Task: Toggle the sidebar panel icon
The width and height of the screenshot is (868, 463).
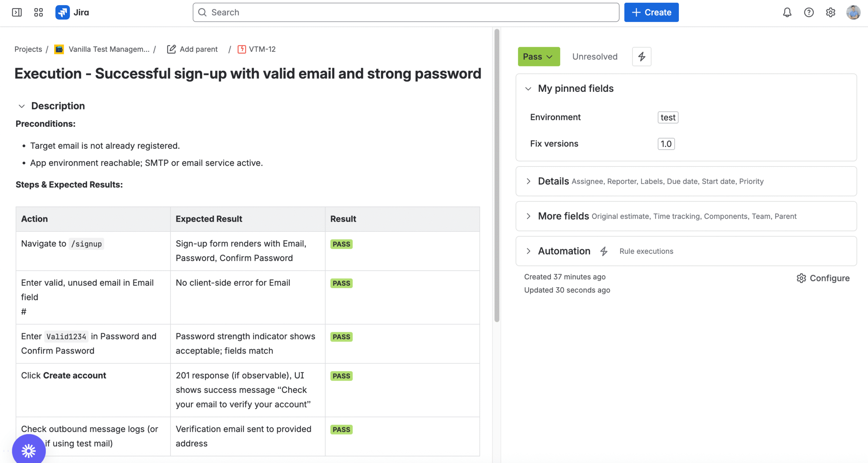Action: click(x=17, y=13)
